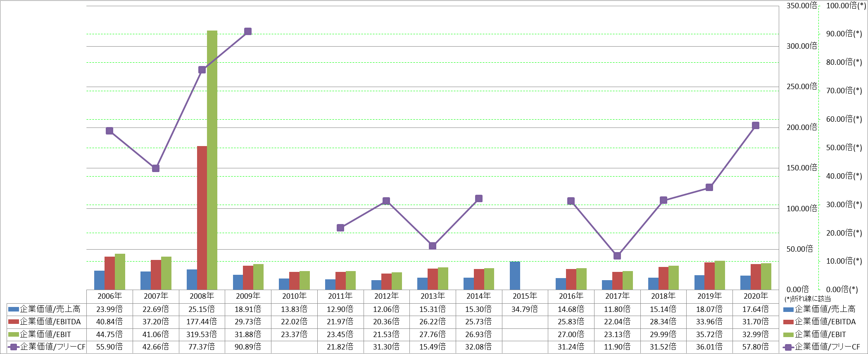Click the cell value 319.53倍
The image size is (868, 354).
tap(202, 335)
